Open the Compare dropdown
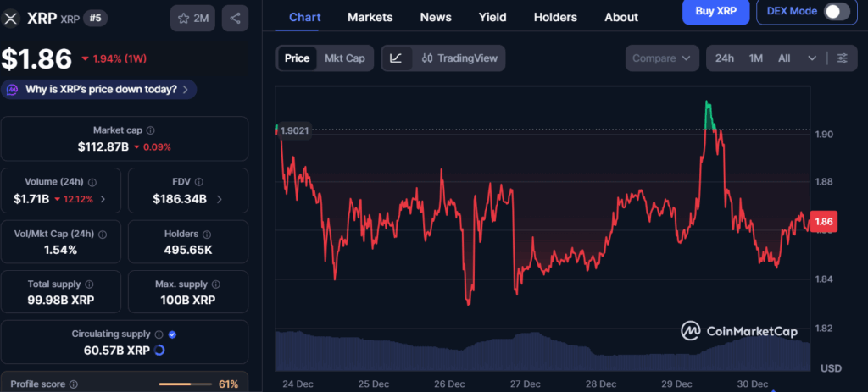 click(x=662, y=58)
